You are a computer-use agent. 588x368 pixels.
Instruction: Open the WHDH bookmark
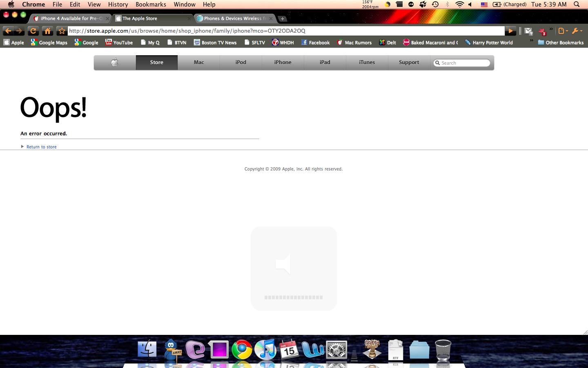click(x=283, y=43)
